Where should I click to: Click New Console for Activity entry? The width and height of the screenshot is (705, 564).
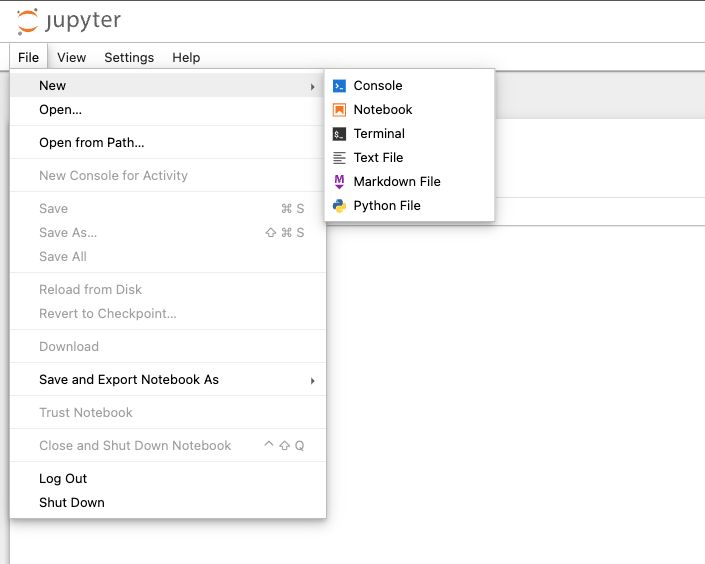pos(168,175)
